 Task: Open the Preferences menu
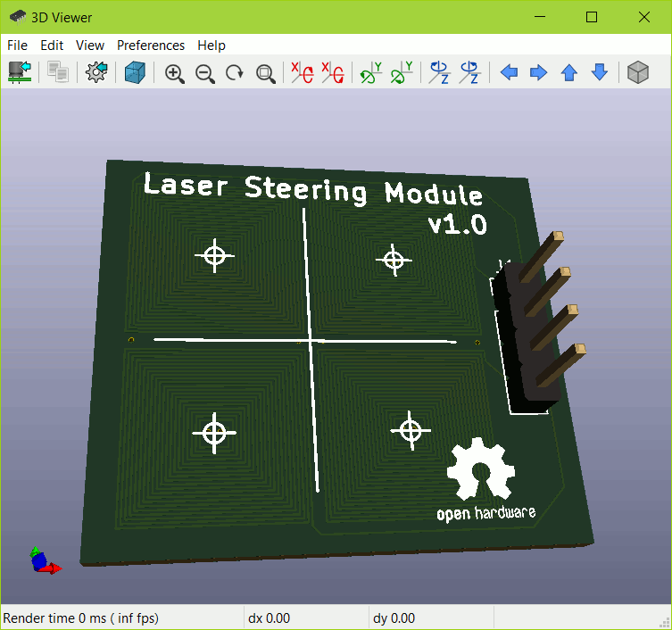click(x=151, y=46)
